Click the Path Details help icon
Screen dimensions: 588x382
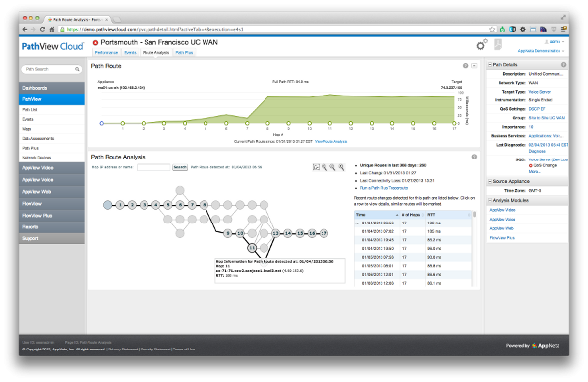(x=563, y=65)
